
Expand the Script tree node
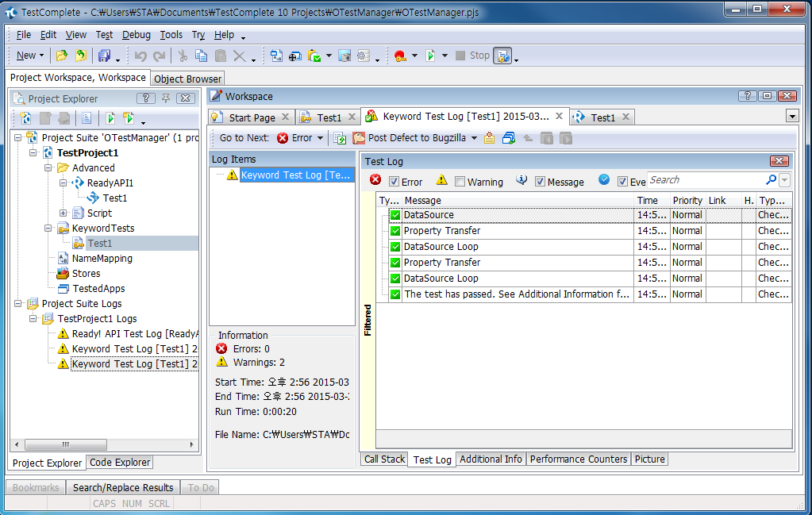pos(63,213)
